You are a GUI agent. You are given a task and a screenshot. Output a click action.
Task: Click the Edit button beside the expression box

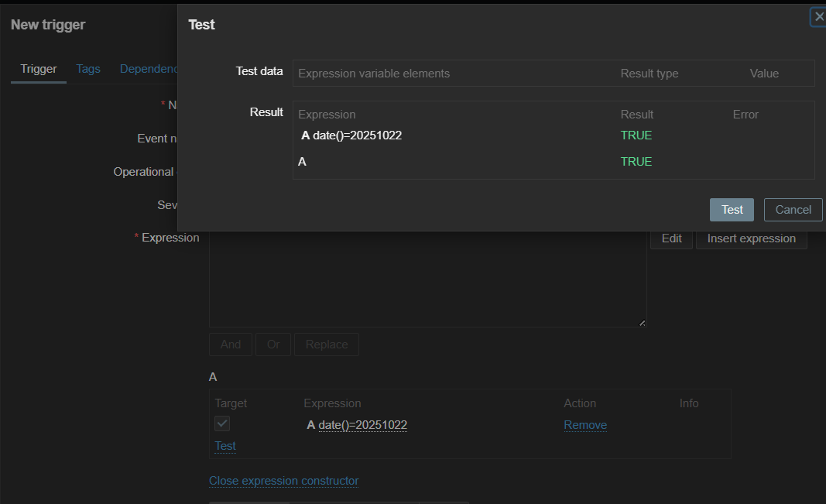[x=671, y=238]
